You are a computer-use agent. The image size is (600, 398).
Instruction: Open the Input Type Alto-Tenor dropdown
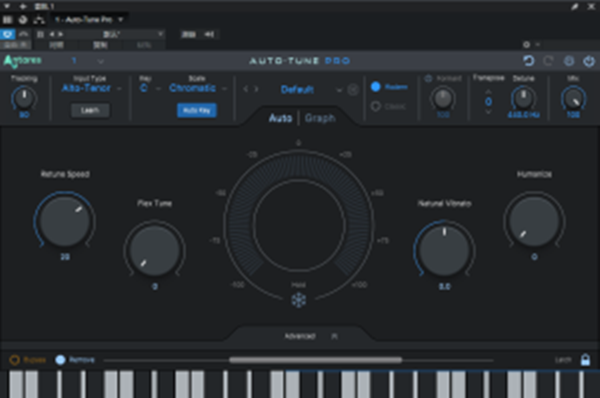pyautogui.click(x=92, y=88)
